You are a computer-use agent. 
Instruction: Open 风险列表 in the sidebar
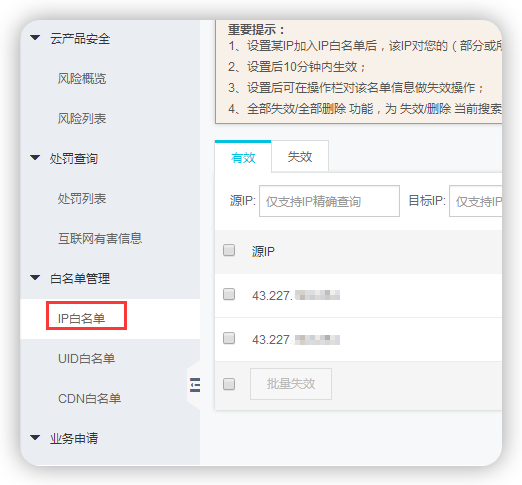[82, 119]
